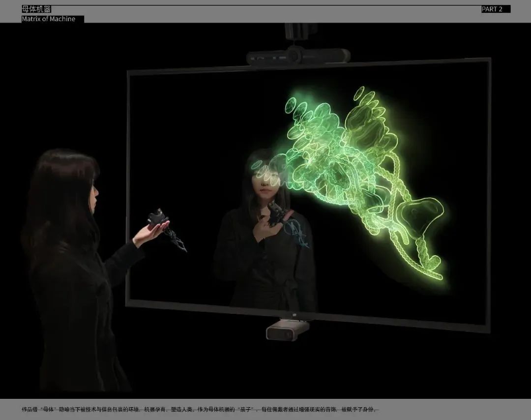Click the right edge frame of the display
Screen dimensions: 531x420
click(x=489, y=197)
